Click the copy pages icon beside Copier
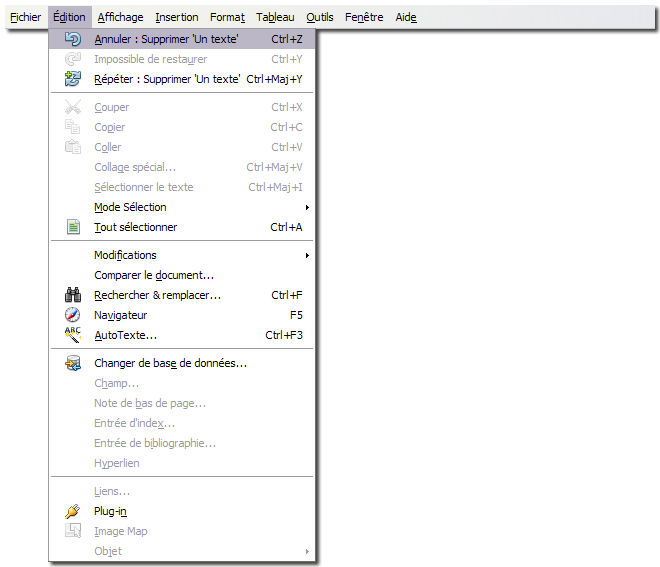Viewport: 660px width, 567px height. point(73,127)
